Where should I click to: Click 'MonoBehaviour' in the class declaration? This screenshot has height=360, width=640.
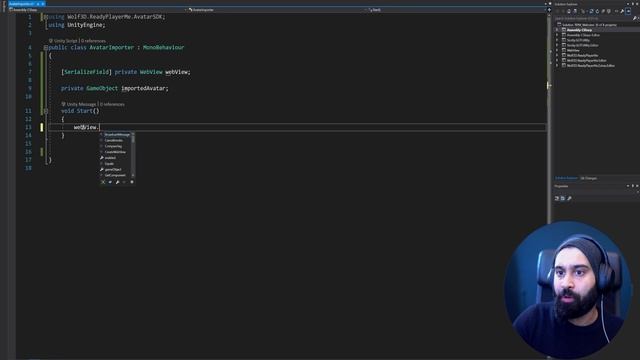pos(163,48)
